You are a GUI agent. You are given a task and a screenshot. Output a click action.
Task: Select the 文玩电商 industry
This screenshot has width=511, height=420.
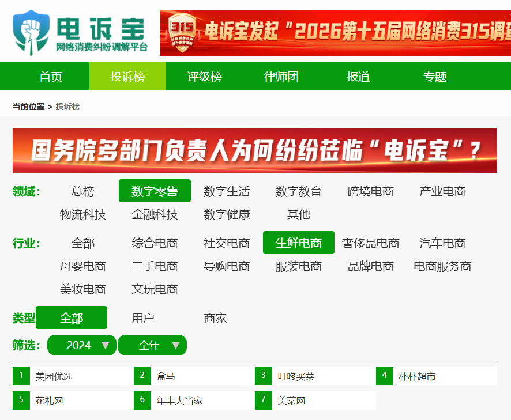(155, 289)
